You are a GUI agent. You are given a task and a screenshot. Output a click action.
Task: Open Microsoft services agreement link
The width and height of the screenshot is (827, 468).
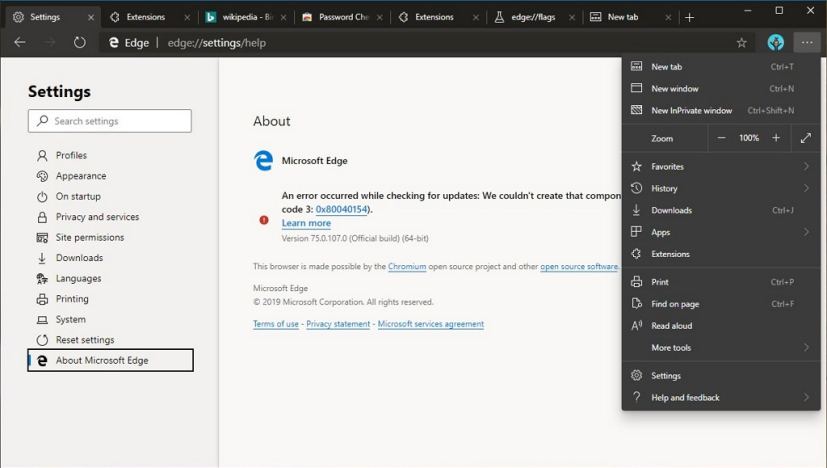click(431, 324)
